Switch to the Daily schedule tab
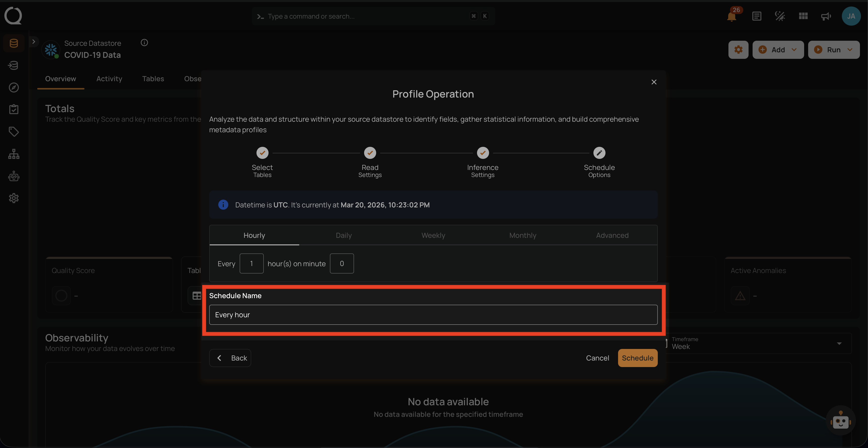Screen dimensions: 868x448 tap(343, 235)
